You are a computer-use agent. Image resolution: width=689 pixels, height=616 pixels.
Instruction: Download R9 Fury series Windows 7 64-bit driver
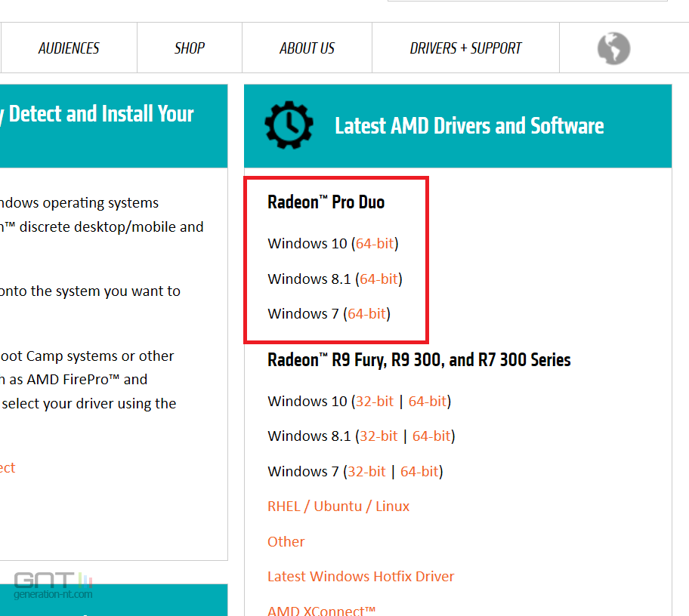pyautogui.click(x=419, y=471)
